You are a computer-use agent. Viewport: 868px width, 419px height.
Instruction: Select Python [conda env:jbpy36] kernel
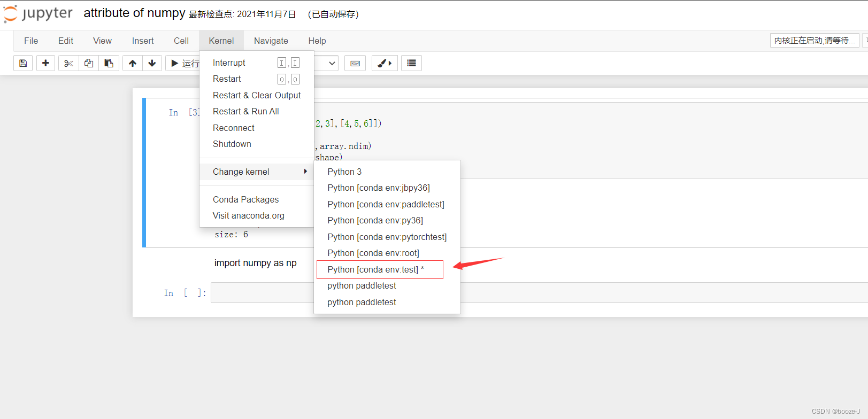[x=387, y=188]
